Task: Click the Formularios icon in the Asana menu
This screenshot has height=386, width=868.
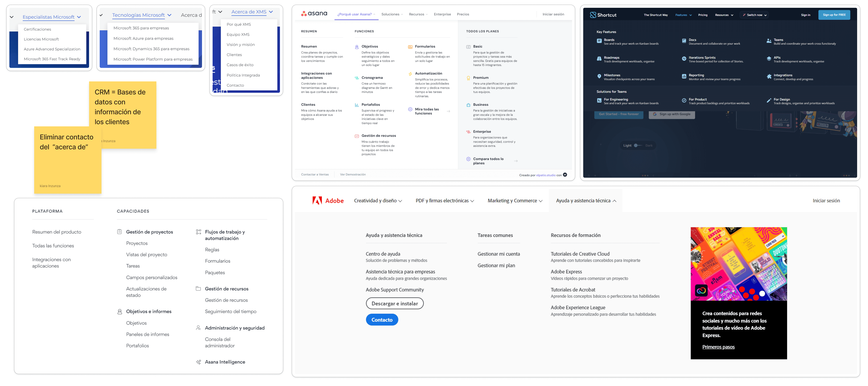Action: (410, 47)
